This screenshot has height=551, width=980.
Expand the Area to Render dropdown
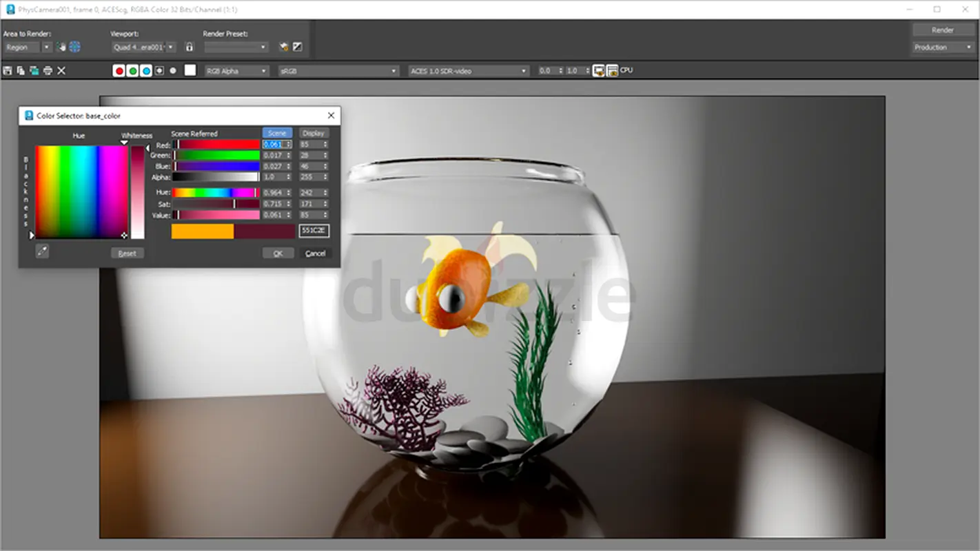click(x=47, y=48)
